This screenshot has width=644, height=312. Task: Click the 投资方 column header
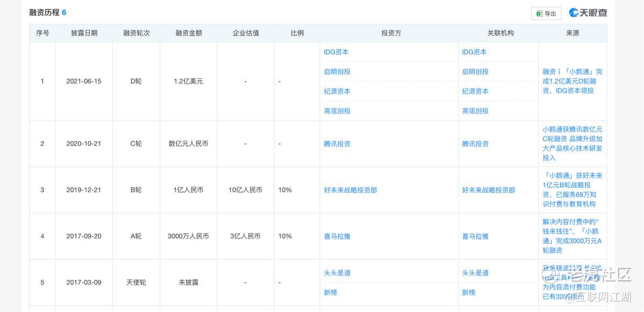point(391,33)
